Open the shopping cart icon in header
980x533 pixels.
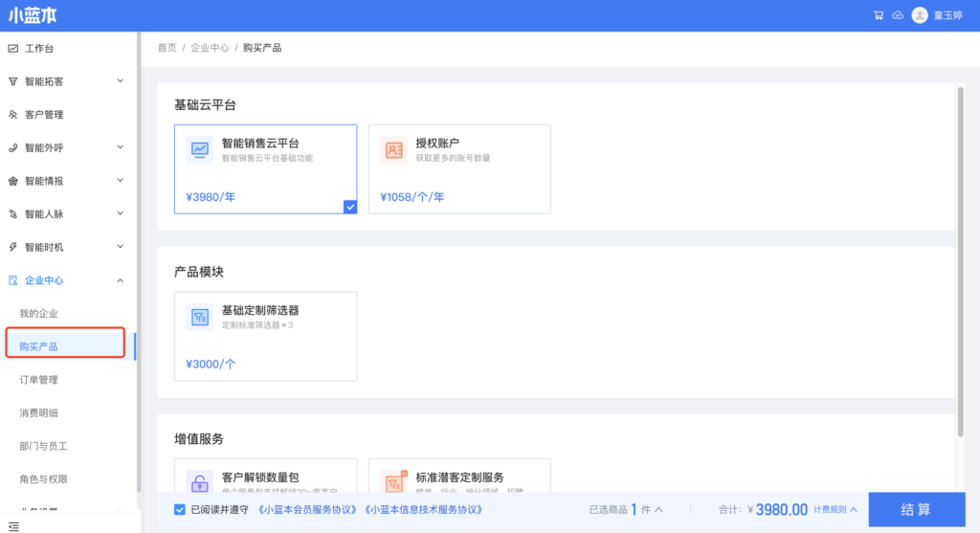(x=879, y=15)
